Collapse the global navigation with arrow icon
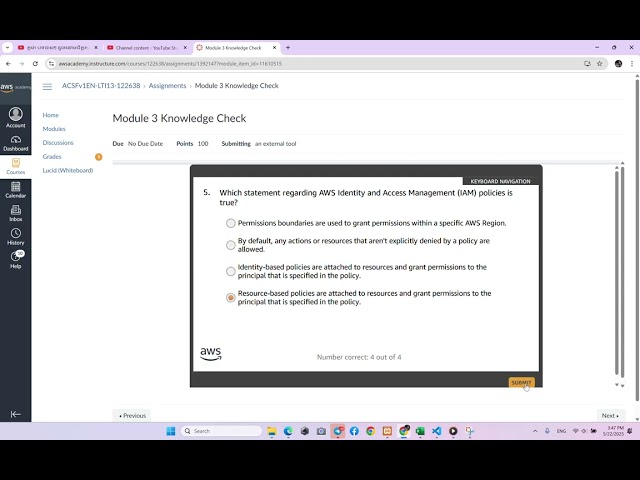640x480 pixels. coord(16,414)
